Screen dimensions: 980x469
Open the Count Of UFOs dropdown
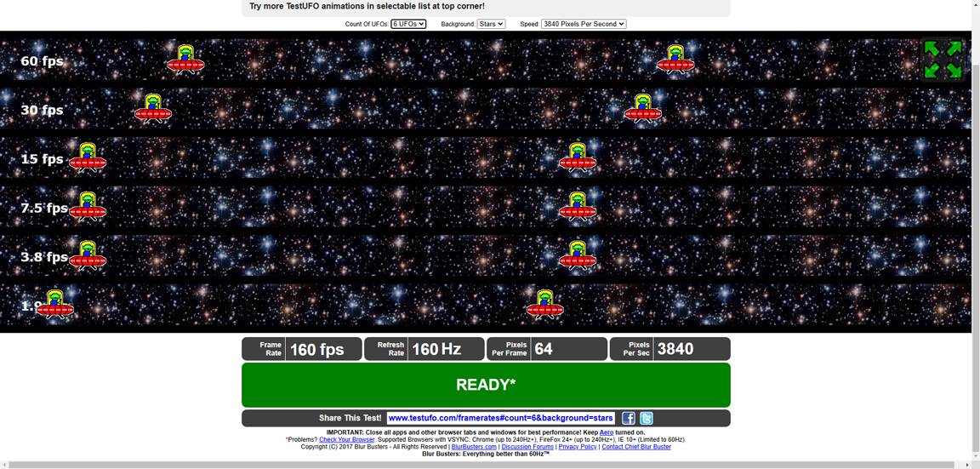408,24
